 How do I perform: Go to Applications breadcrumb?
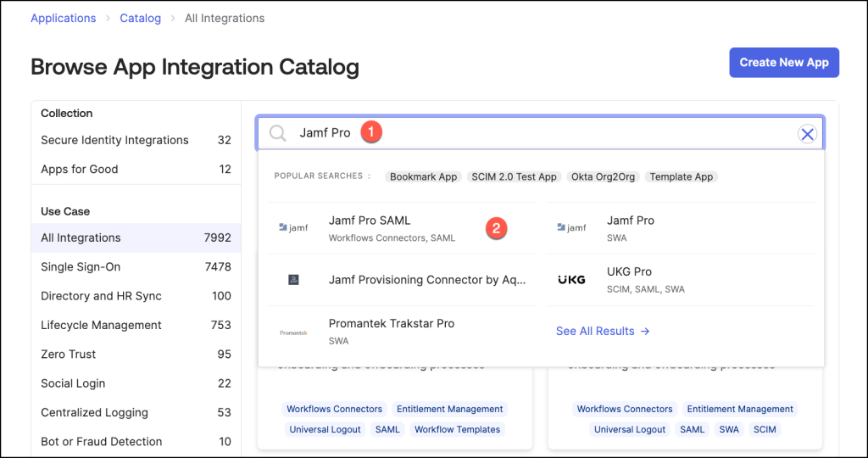pyautogui.click(x=64, y=18)
